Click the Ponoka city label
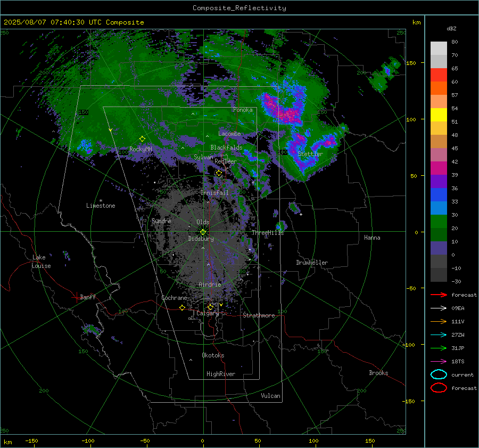Screen dimensions: 479x448 point(243,110)
